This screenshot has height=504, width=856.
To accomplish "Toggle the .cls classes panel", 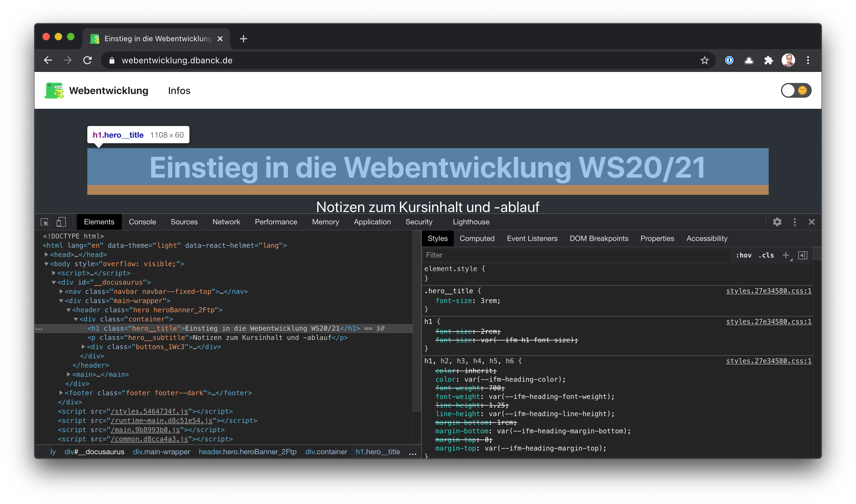I will click(x=766, y=255).
